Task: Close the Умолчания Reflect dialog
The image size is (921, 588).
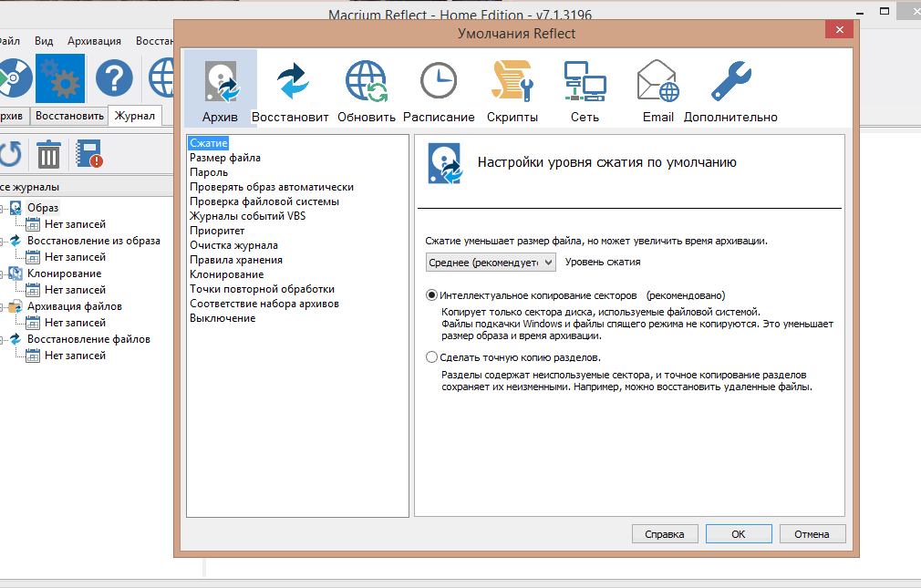Action: tap(839, 29)
